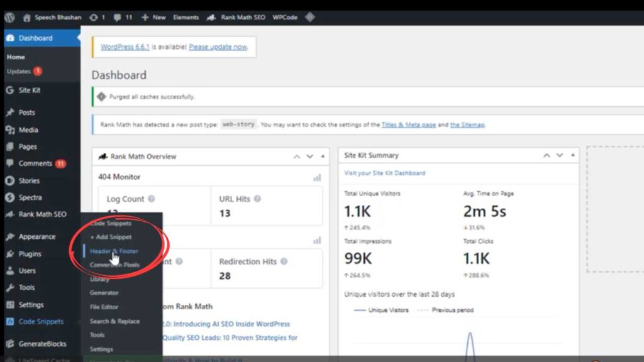The width and height of the screenshot is (644, 362).
Task: Open the Quality SEO Leads article link
Action: point(230,337)
